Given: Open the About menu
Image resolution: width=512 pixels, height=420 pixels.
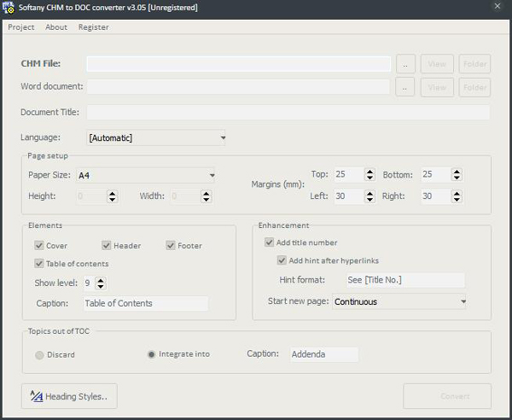Looking at the screenshot, I should tap(56, 27).
